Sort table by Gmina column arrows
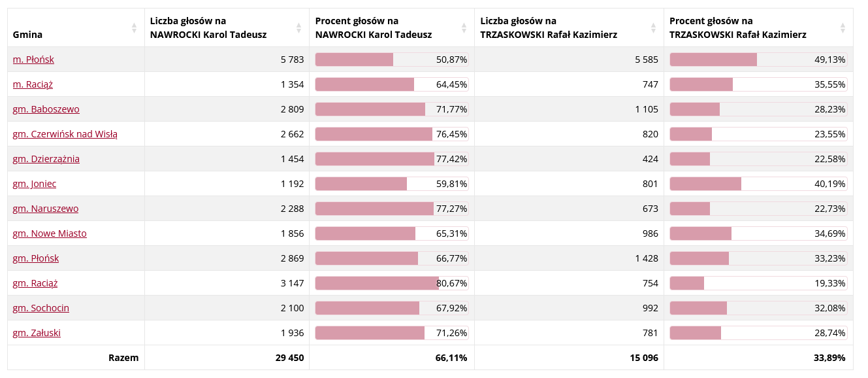868x378 pixels. [134, 28]
